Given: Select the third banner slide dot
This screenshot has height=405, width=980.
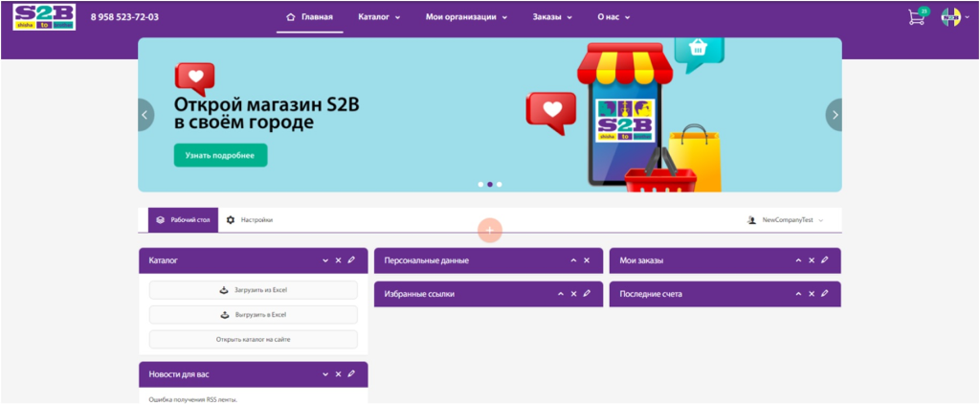Looking at the screenshot, I should (500, 185).
